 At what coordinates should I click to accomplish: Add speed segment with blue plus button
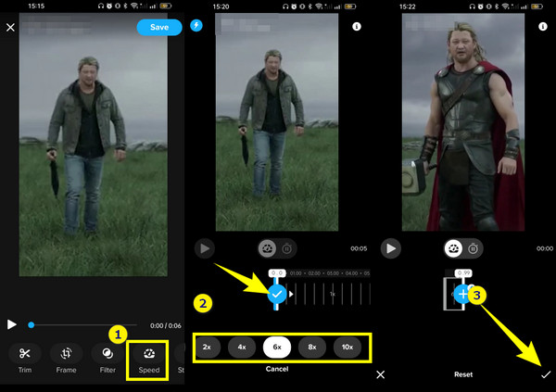pos(462,294)
